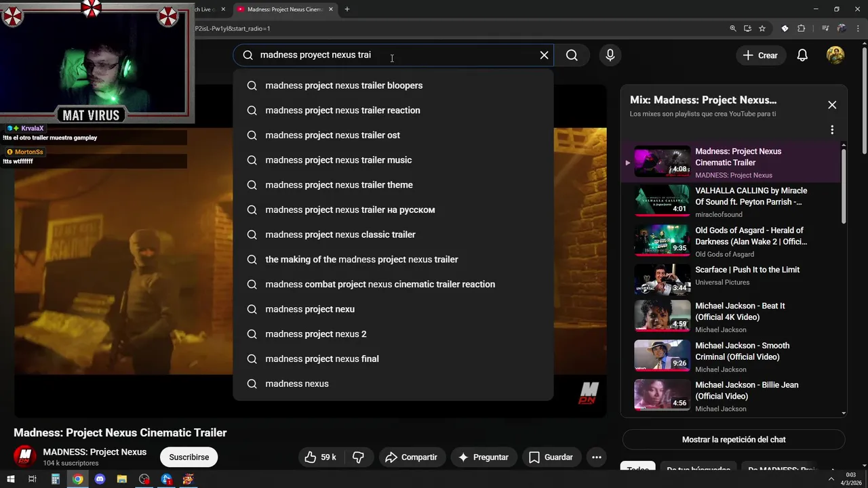Open Task View on the taskbar
Image resolution: width=868 pixels, height=488 pixels.
32,479
